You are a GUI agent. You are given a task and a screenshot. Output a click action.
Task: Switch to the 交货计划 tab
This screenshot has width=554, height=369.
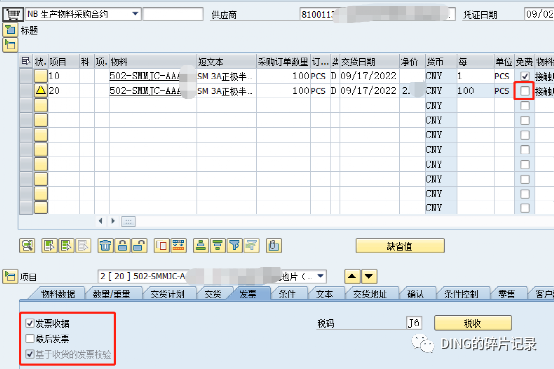[x=168, y=294]
